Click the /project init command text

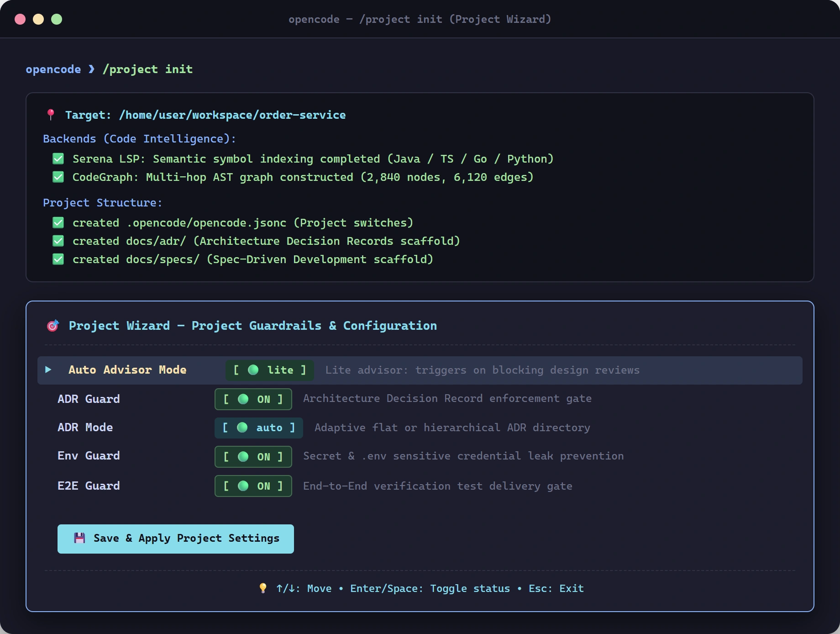tap(147, 69)
